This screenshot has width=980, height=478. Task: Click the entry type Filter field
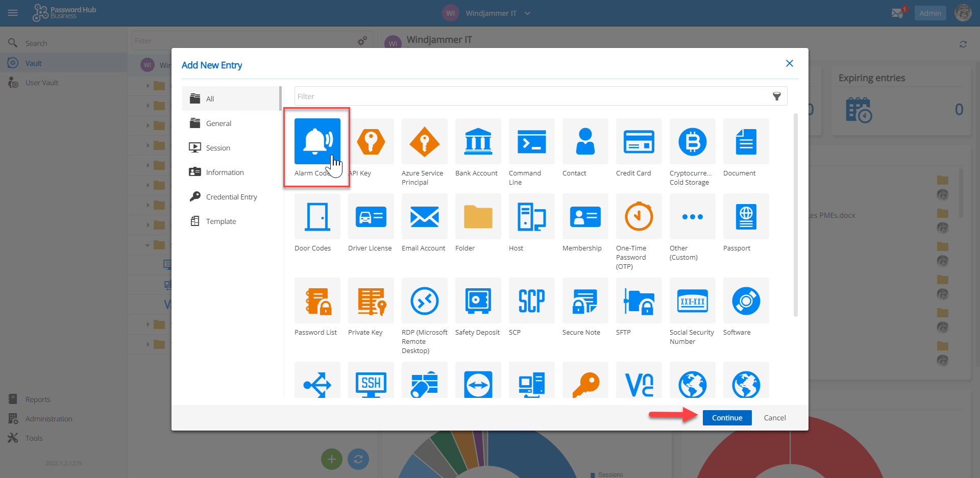531,96
